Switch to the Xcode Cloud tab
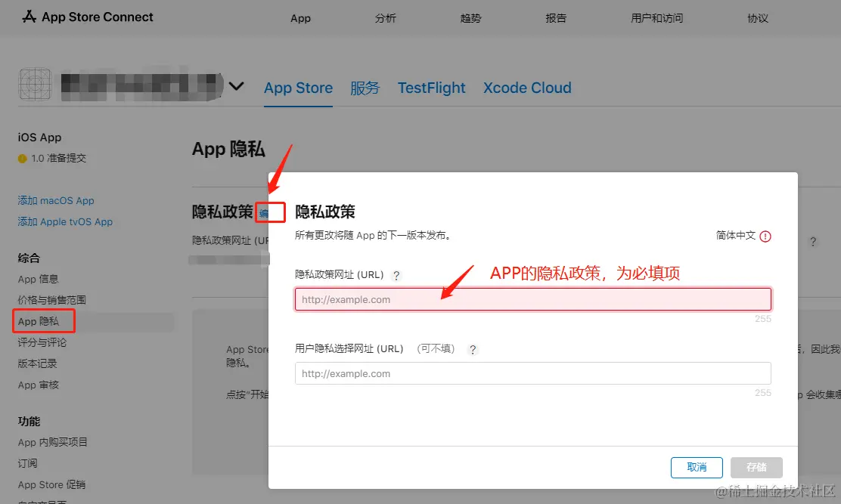 (527, 88)
